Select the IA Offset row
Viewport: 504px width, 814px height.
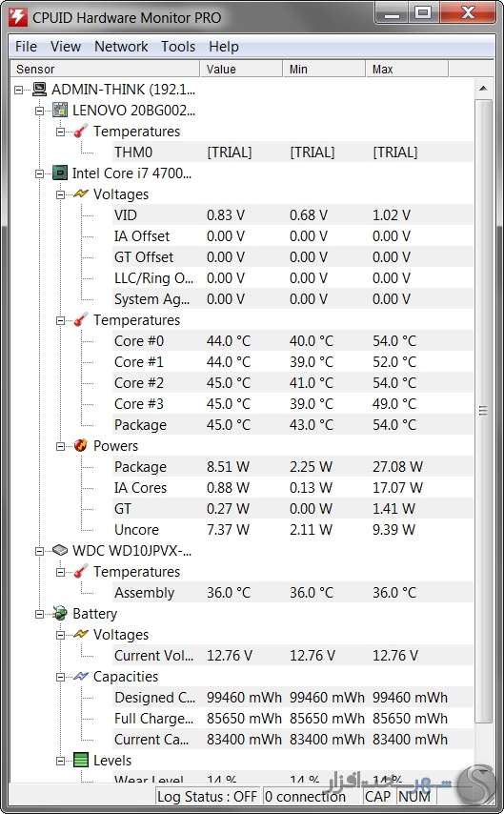(292, 236)
